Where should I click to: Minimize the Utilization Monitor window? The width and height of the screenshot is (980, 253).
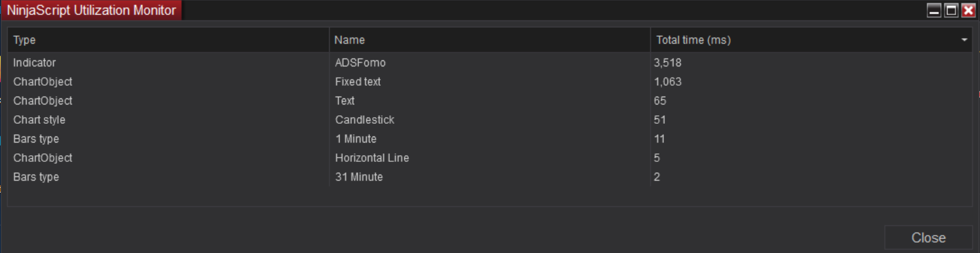coord(934,10)
